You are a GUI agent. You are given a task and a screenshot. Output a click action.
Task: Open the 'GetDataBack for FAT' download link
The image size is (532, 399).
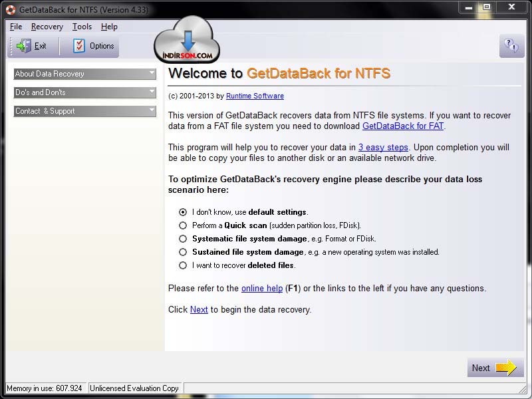point(403,126)
